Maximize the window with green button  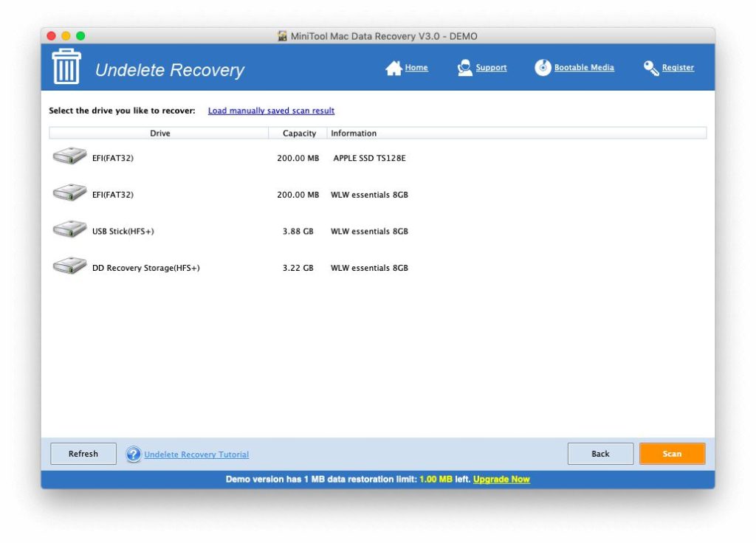tap(80, 35)
